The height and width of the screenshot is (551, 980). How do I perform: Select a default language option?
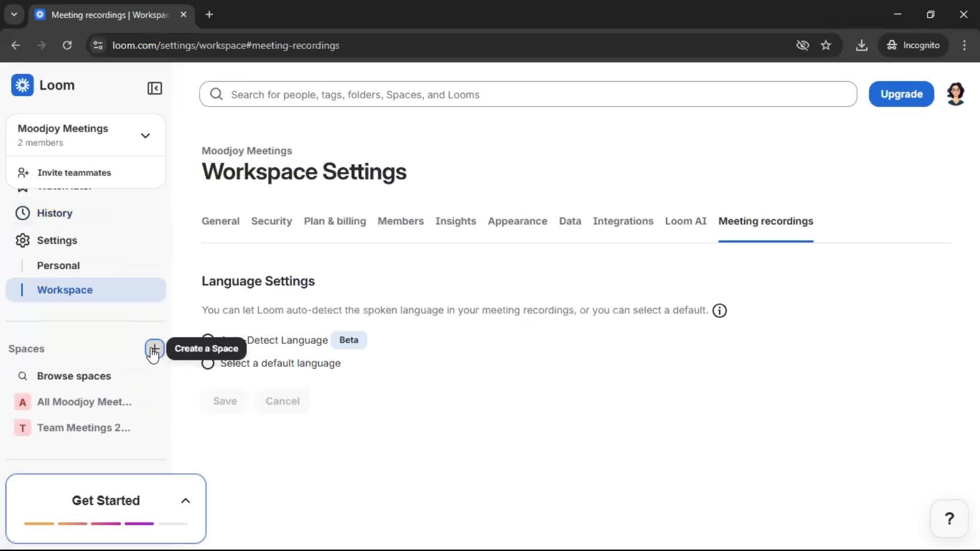208,363
